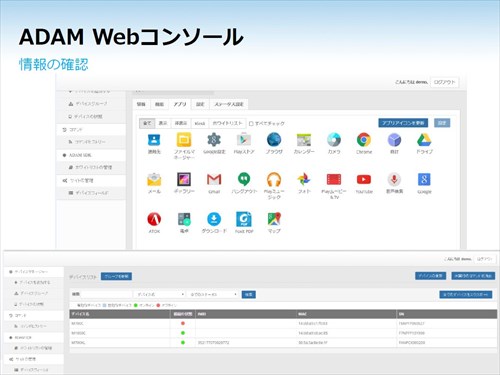Click the SN column header
The height and width of the screenshot is (375, 500).
tap(447, 314)
